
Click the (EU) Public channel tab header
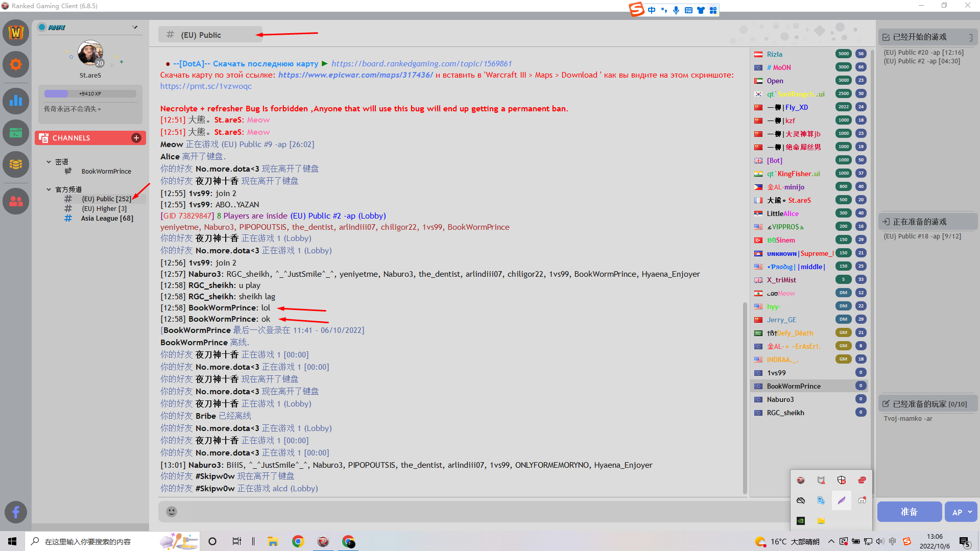(210, 35)
